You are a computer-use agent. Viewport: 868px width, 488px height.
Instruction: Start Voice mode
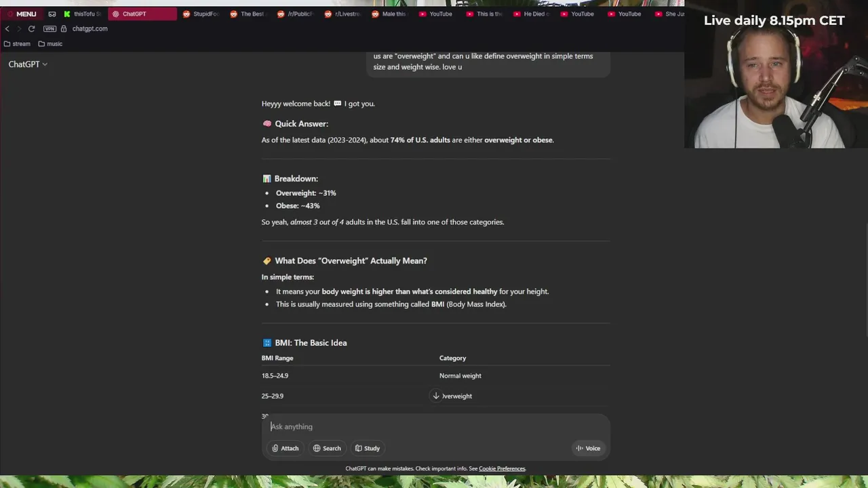point(588,448)
